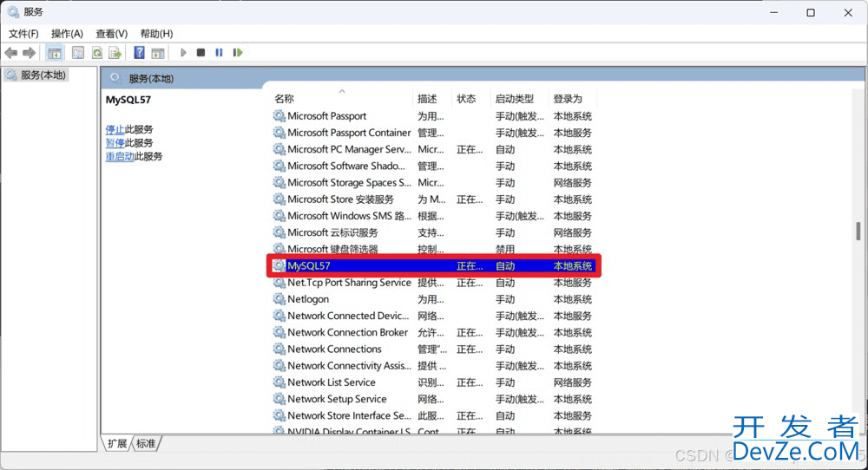
Task: Select the Netlogon service gear icon
Action: pos(279,299)
